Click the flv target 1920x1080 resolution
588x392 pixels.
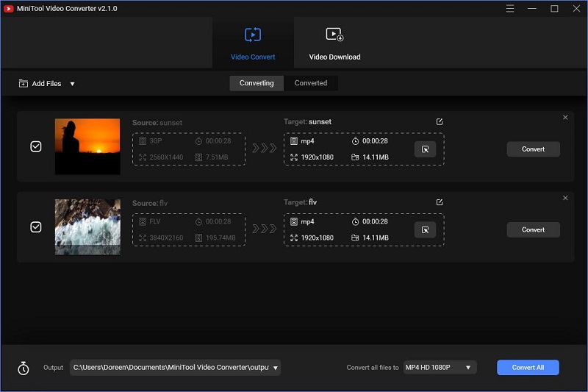tap(318, 238)
